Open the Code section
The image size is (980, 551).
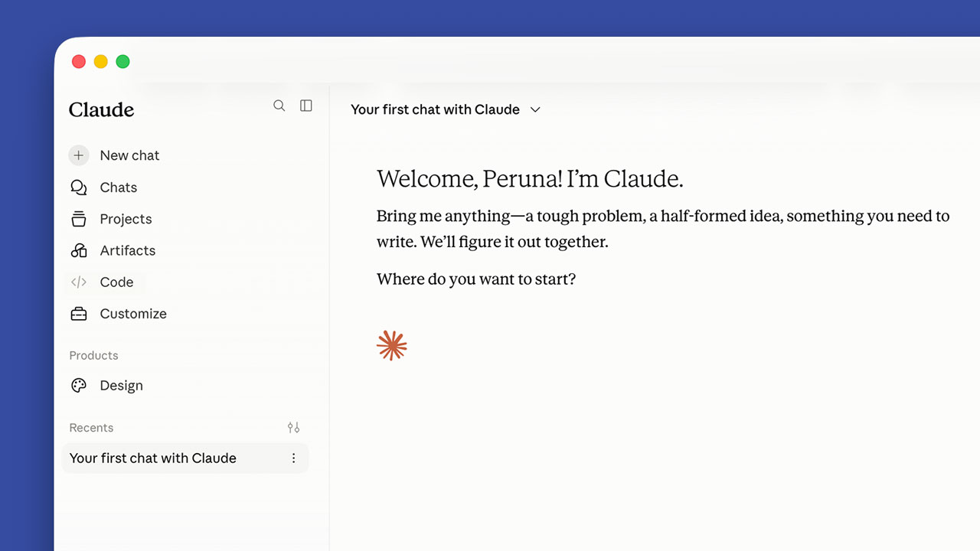(116, 282)
